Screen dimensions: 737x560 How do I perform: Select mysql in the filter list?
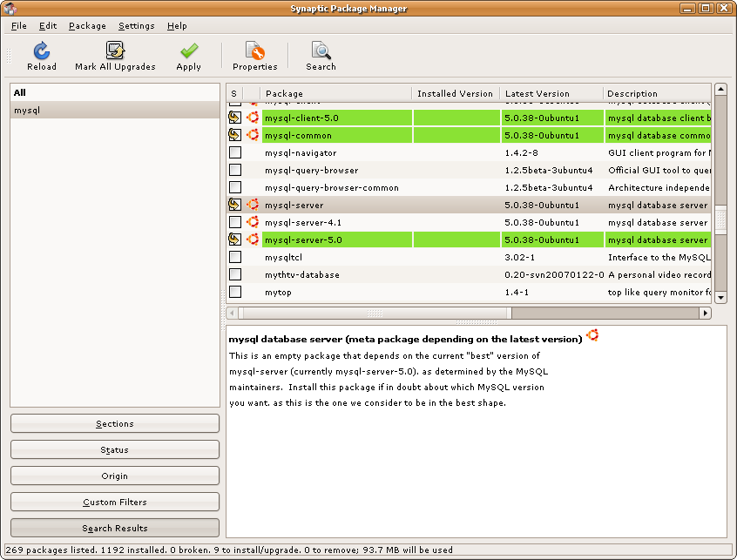[115, 110]
